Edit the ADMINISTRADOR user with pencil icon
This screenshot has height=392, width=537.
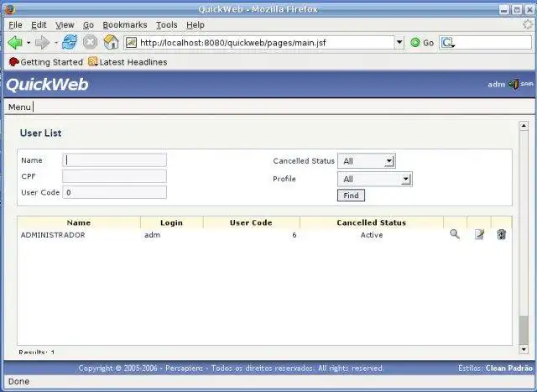tap(479, 234)
